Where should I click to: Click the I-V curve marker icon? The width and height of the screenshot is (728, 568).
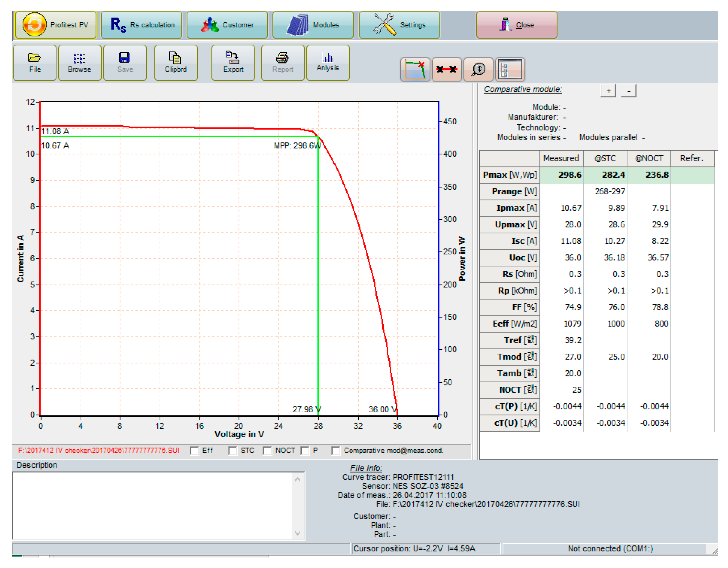tap(415, 69)
